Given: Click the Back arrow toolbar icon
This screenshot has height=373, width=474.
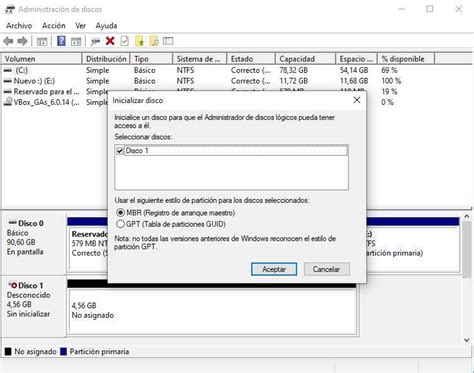Looking at the screenshot, I should [8, 41].
